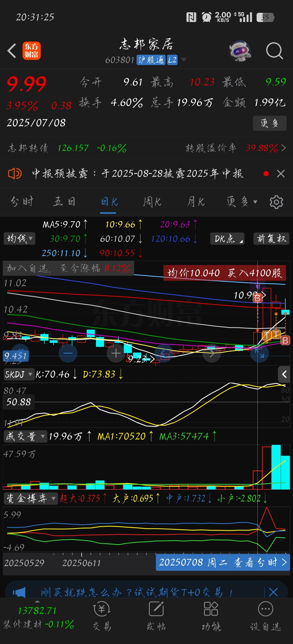
Task: Tap the alarm clock status icon
Action: (x=207, y=17)
